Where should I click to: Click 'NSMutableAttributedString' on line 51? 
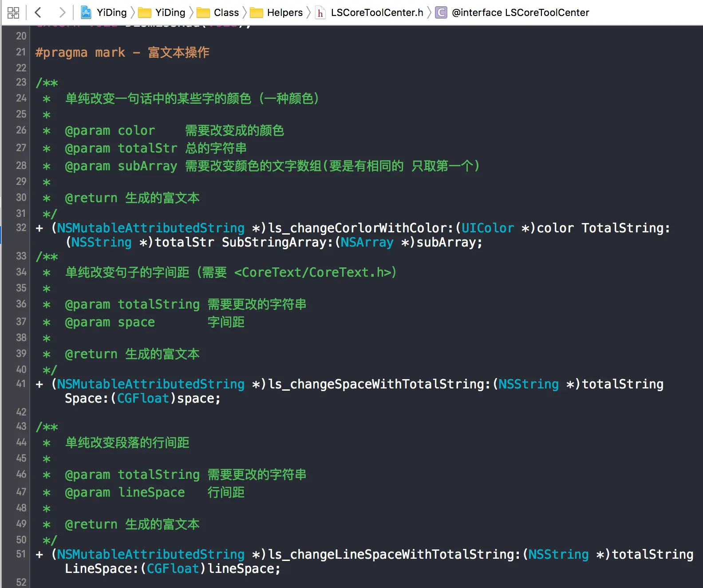[151, 554]
